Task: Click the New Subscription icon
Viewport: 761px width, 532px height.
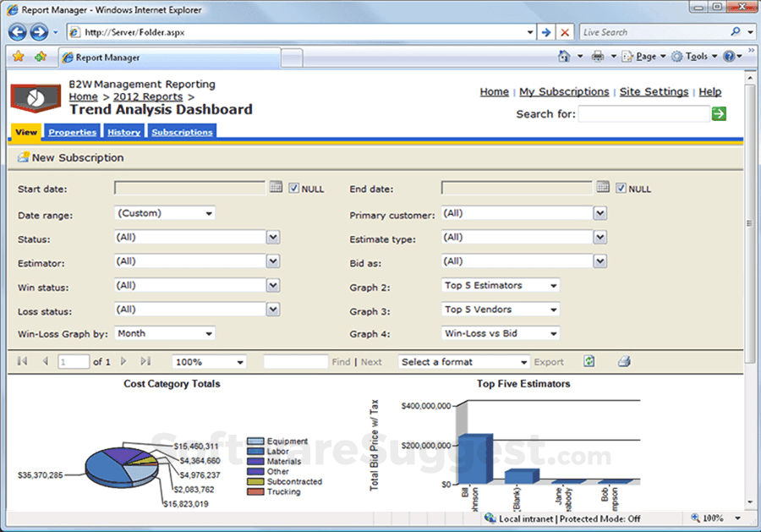Action: [24, 157]
